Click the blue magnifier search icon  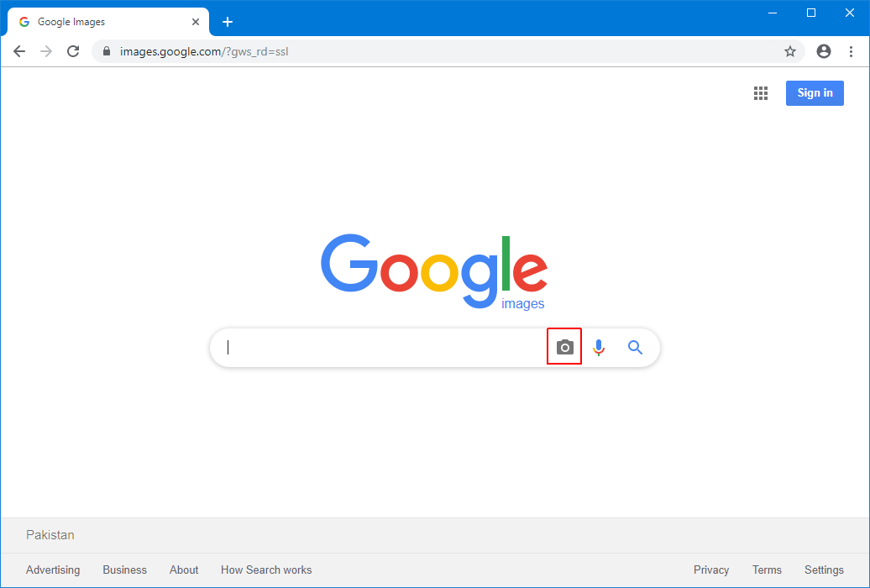[x=636, y=348]
